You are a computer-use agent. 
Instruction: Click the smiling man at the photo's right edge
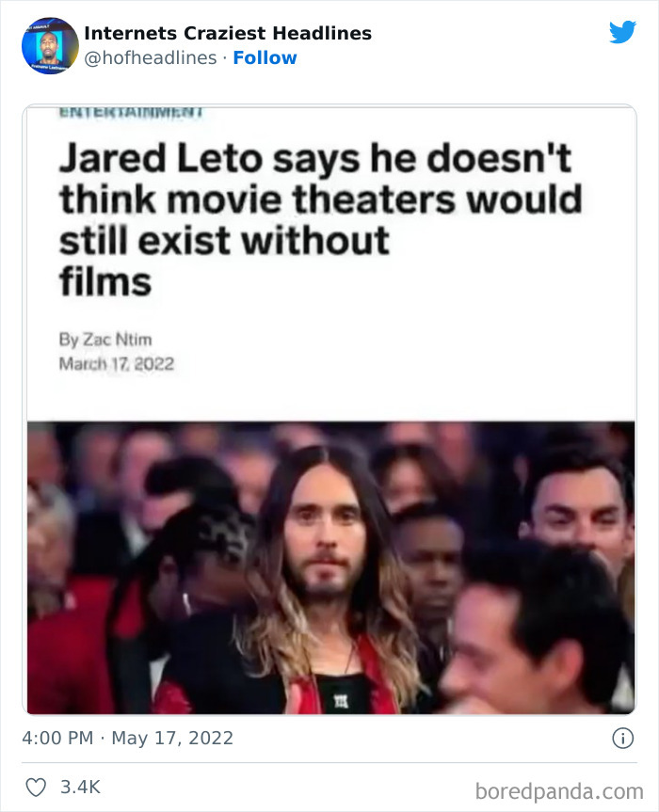pyautogui.click(x=578, y=507)
